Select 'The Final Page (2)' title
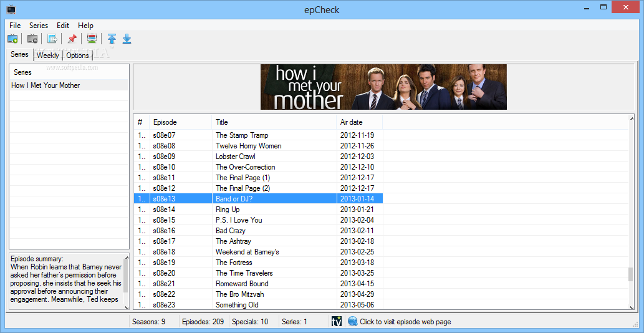The height and width of the screenshot is (333, 644). click(x=243, y=188)
